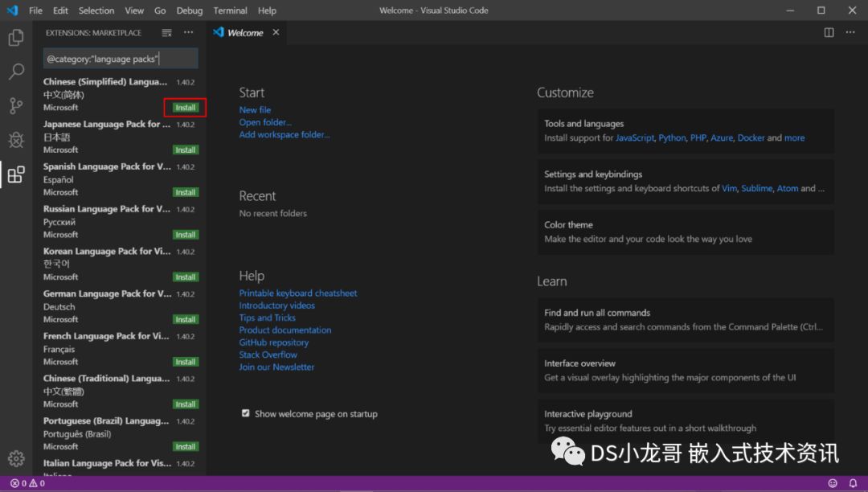Click Azure link in Tools and languages
868x492 pixels.
point(722,137)
